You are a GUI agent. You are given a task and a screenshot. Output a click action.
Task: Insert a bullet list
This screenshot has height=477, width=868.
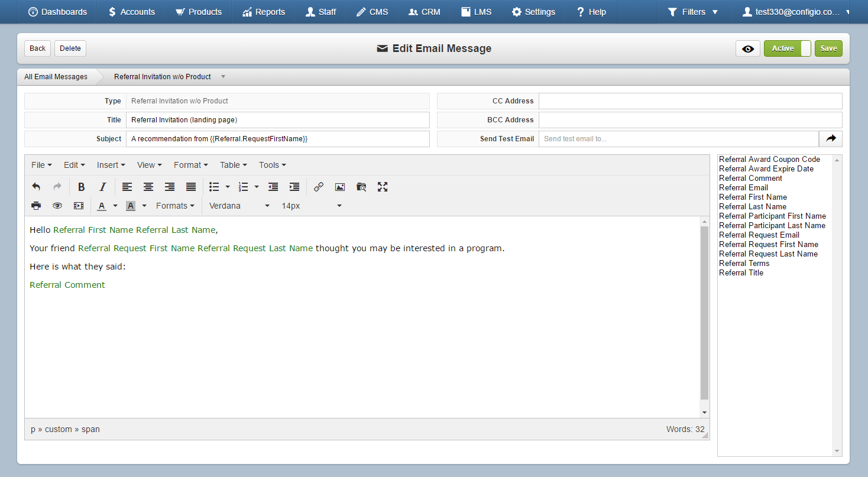[x=214, y=187]
